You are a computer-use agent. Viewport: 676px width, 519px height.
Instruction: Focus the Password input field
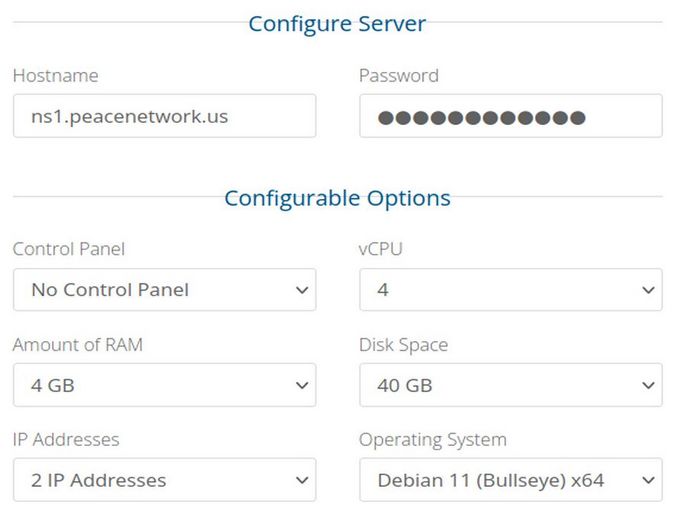(x=510, y=116)
